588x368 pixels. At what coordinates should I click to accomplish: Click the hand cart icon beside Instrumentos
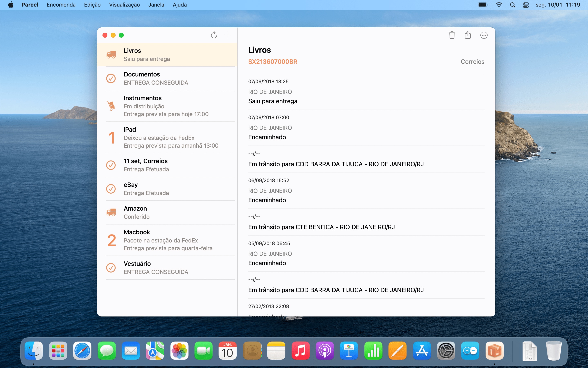click(111, 106)
